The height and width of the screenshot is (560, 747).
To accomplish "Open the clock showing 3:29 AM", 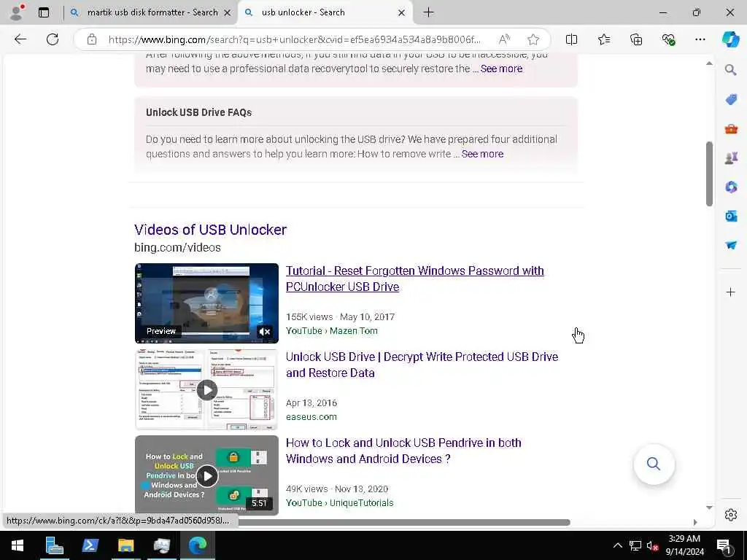I will coord(684,545).
